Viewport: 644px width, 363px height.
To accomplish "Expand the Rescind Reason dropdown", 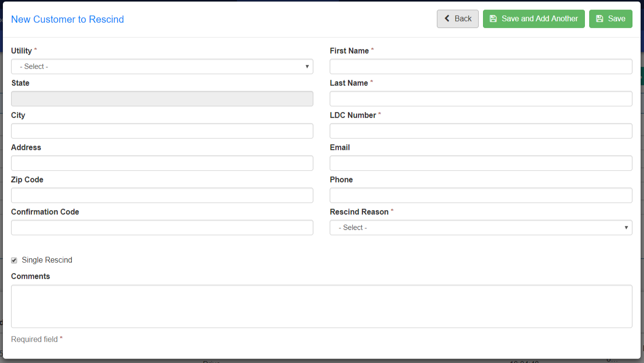I will (481, 227).
